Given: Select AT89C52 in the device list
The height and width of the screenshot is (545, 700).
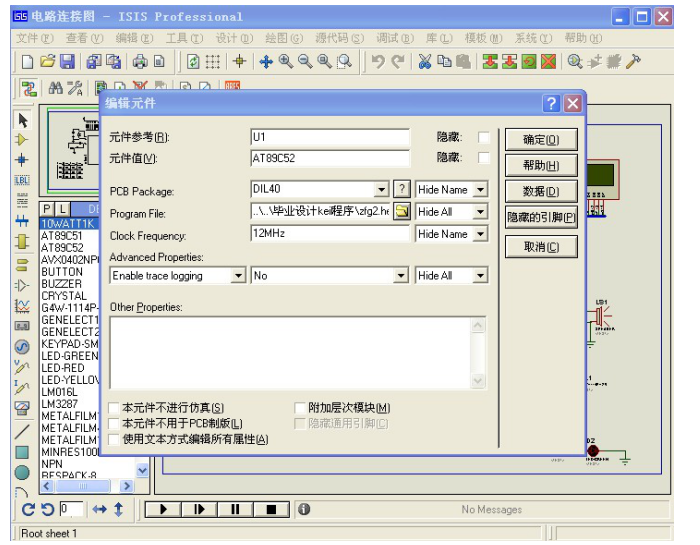Looking at the screenshot, I should pyautogui.click(x=62, y=248).
